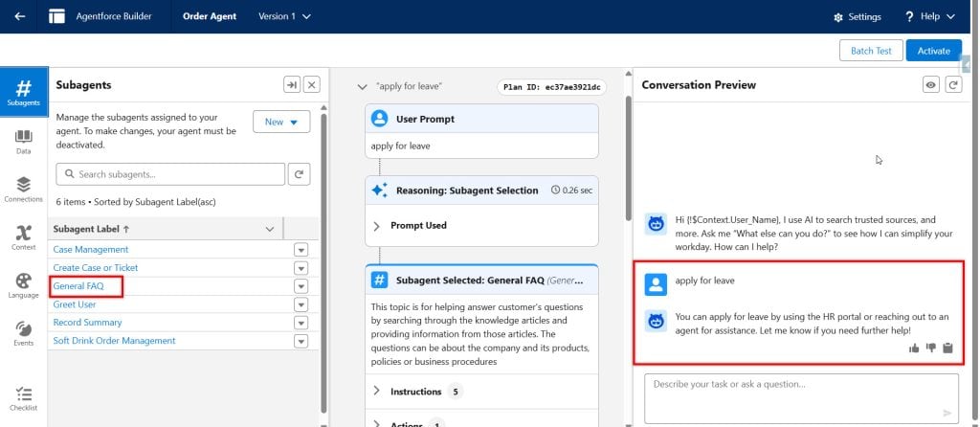Open the New subagent dropdown
The image size is (980, 427).
tap(281, 122)
